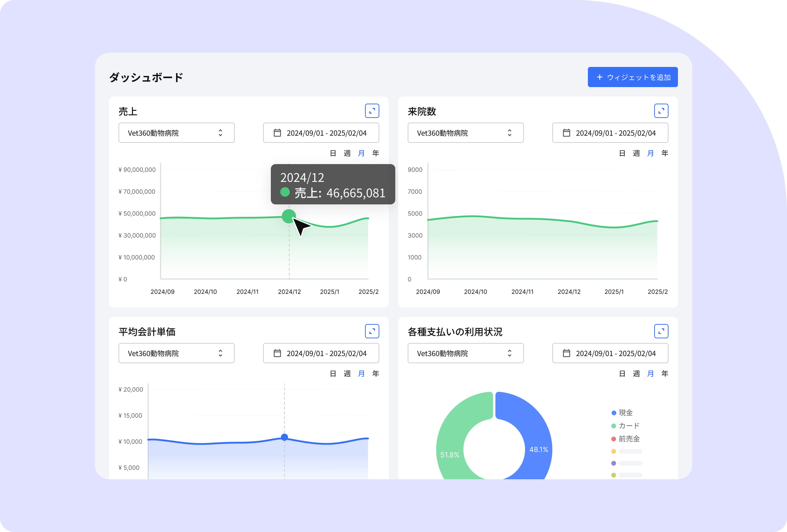The image size is (787, 532).
Task: Switch 来院数 chart to 日 view
Action: [x=622, y=153]
